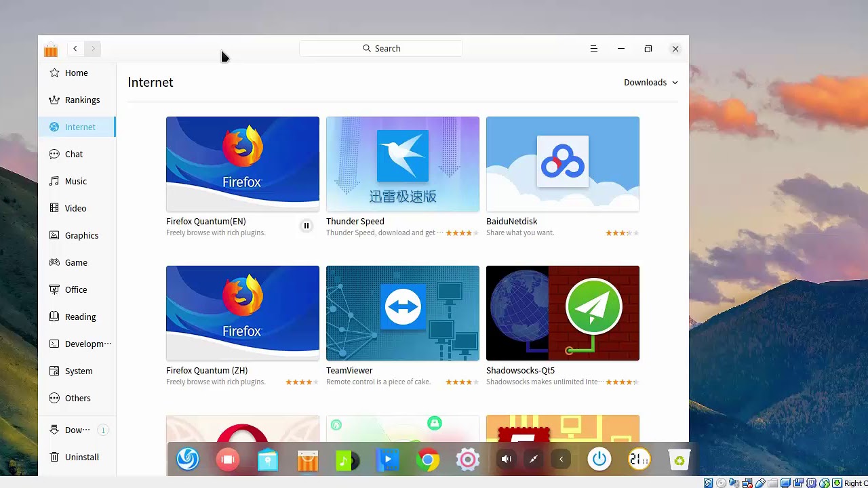This screenshot has width=868, height=488.
Task: Click the Thunder Speed star rating
Action: [x=462, y=233]
